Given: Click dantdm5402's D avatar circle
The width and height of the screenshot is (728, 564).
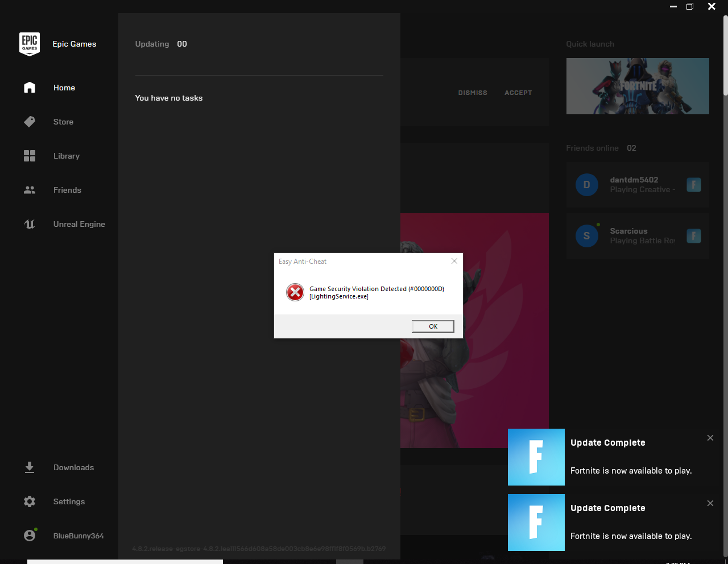Looking at the screenshot, I should (587, 185).
